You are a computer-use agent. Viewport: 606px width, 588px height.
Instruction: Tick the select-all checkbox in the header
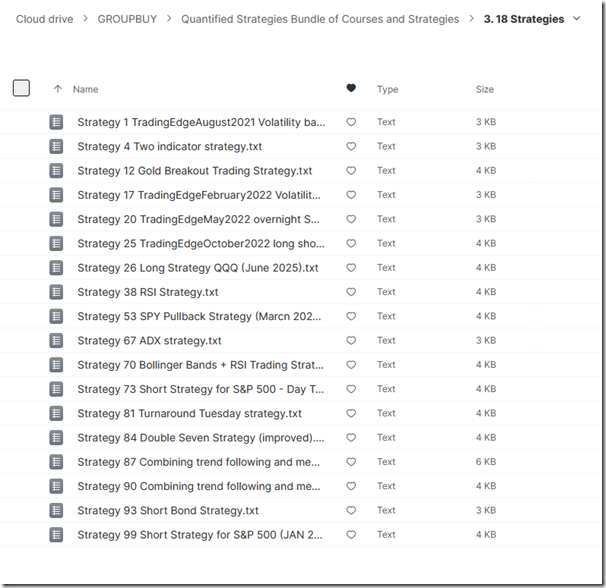tap(21, 88)
